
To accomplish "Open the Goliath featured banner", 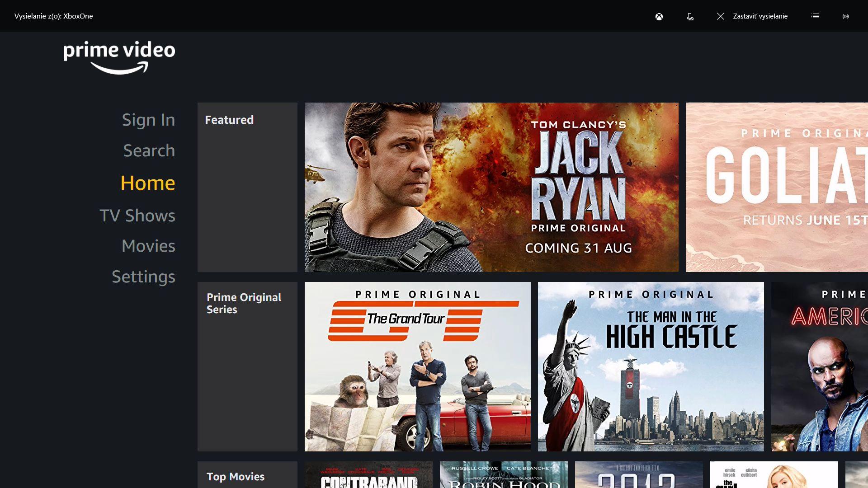I will pyautogui.click(x=777, y=187).
